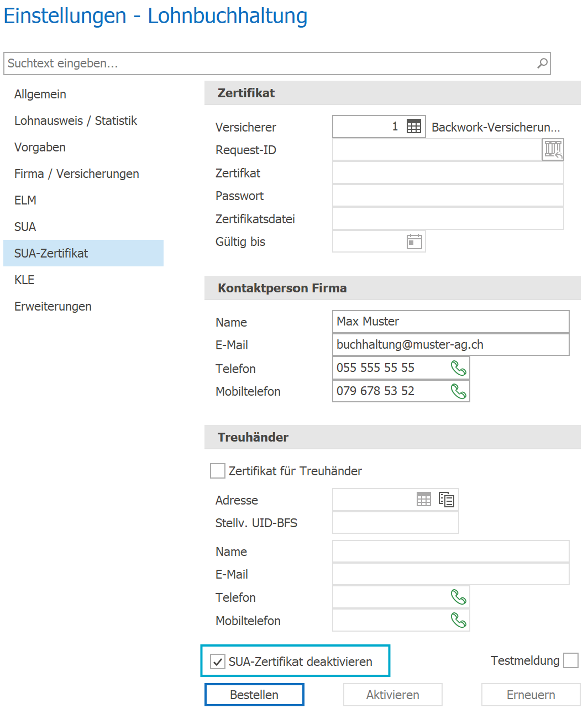The height and width of the screenshot is (714, 588).
Task: Tick the Testmeldung checkbox
Action: pyautogui.click(x=571, y=660)
